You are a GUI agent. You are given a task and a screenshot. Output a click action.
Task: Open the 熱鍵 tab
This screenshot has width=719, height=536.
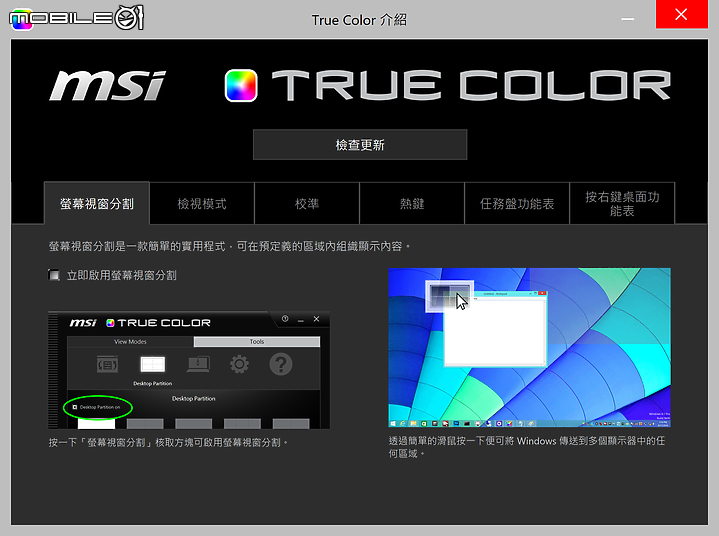tap(412, 203)
